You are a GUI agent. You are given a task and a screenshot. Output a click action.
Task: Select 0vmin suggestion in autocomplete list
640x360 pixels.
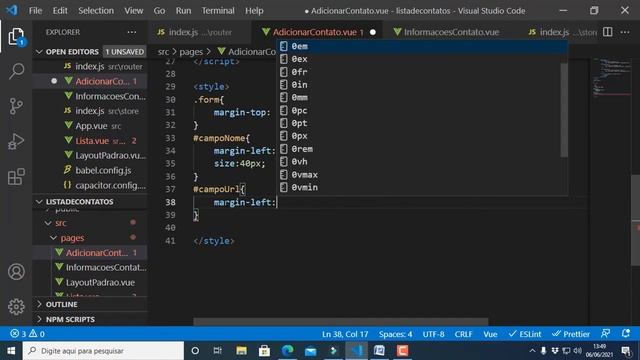click(x=421, y=187)
